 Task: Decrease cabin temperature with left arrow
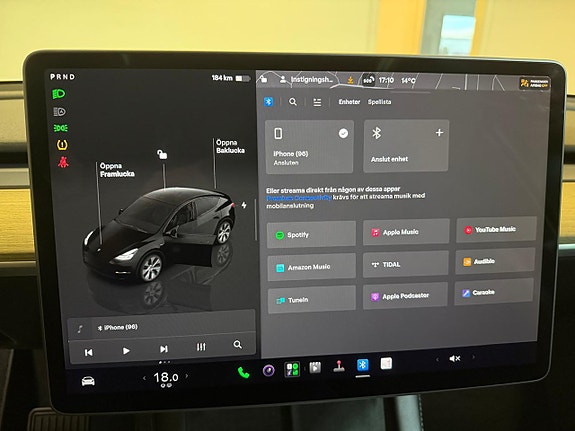144,377
